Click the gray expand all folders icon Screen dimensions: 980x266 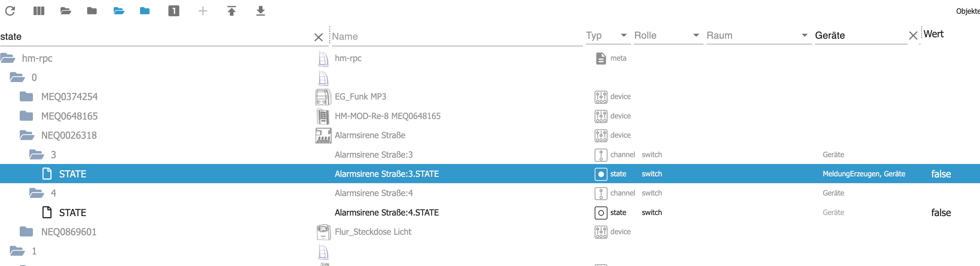[65, 11]
